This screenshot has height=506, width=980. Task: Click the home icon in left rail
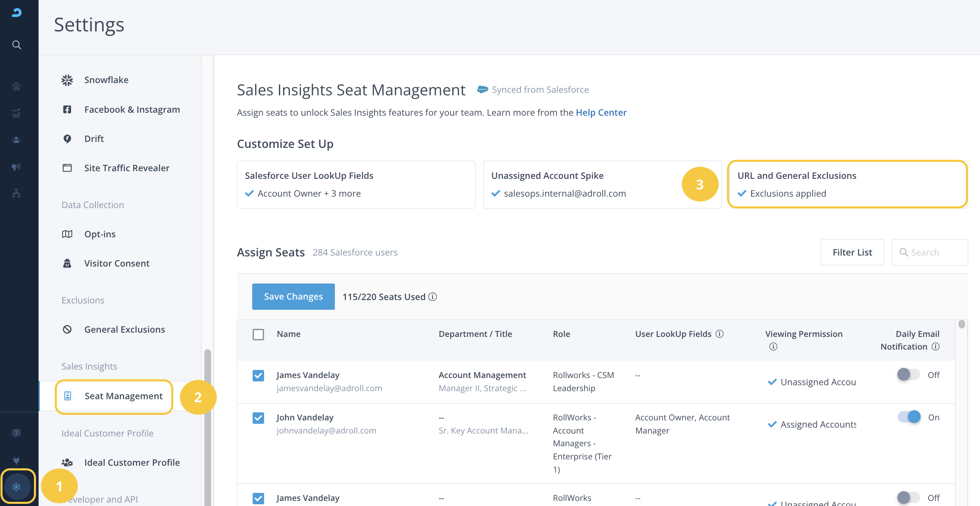(17, 86)
